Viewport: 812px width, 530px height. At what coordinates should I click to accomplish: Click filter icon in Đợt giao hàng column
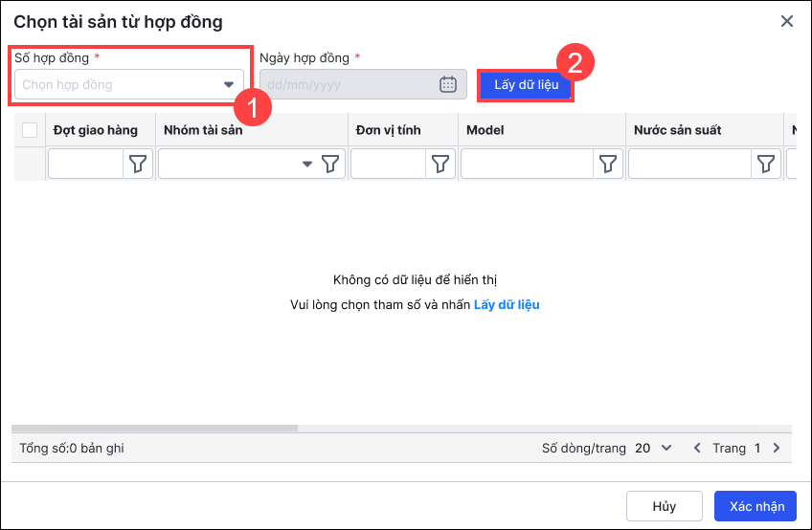point(138,165)
